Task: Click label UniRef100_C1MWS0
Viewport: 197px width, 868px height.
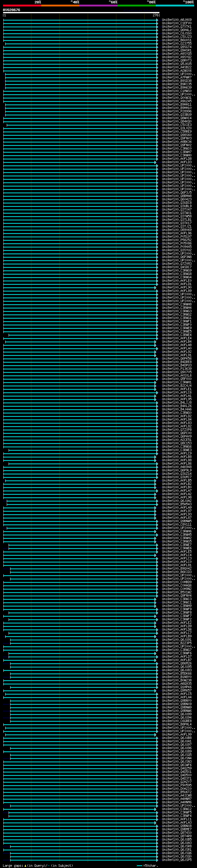Action: click(177, 91)
